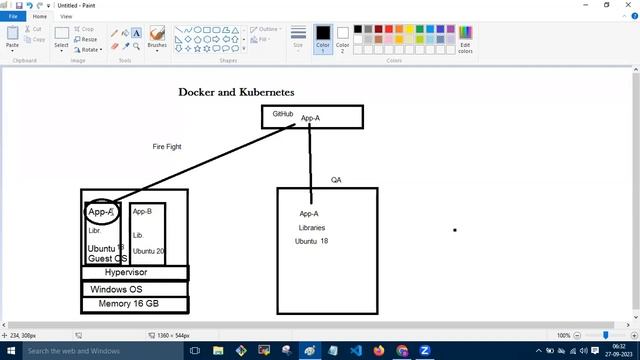Open Firefox from taskbar

click(379, 351)
